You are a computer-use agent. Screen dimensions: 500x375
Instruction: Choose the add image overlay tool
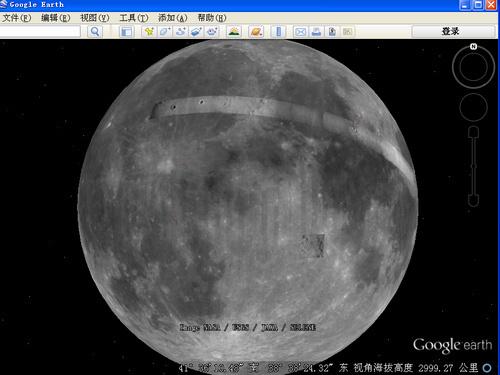(196, 32)
